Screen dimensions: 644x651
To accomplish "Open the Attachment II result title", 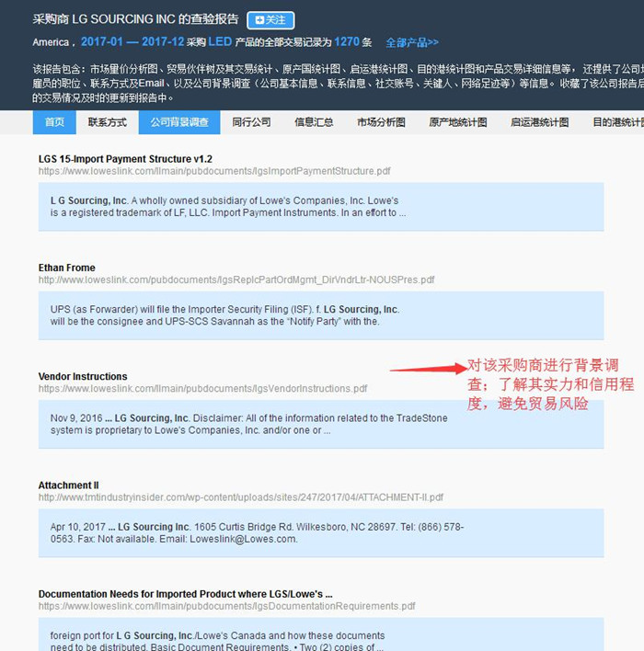I will 69,485.
